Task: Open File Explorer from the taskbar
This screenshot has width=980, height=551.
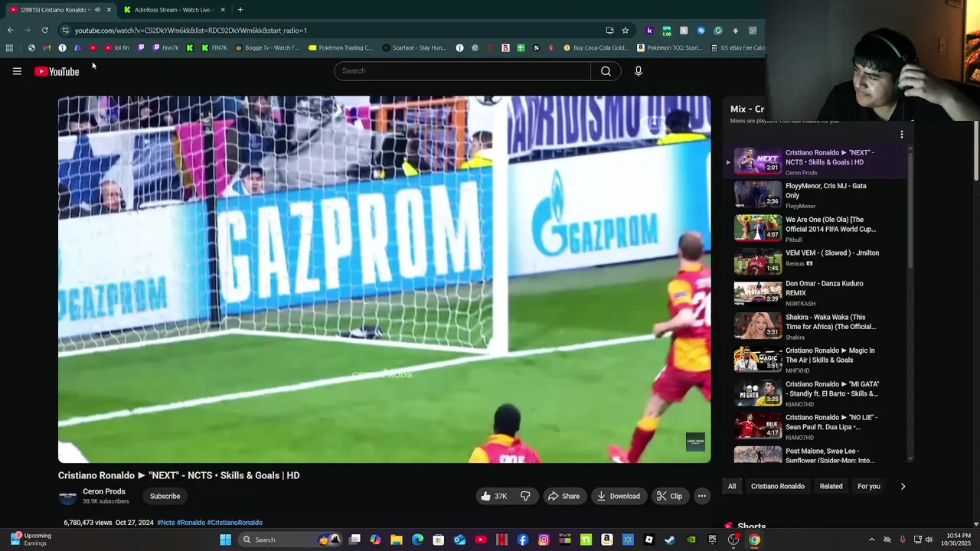Action: 397,540
